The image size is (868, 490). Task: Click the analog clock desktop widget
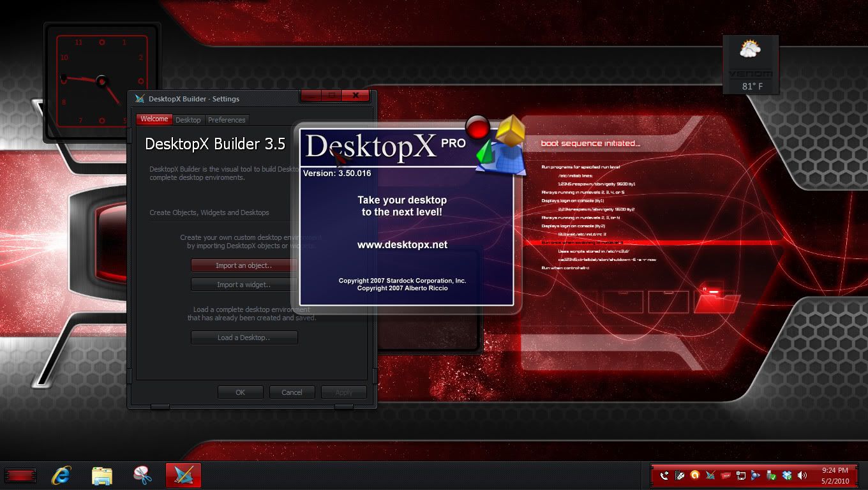(102, 81)
